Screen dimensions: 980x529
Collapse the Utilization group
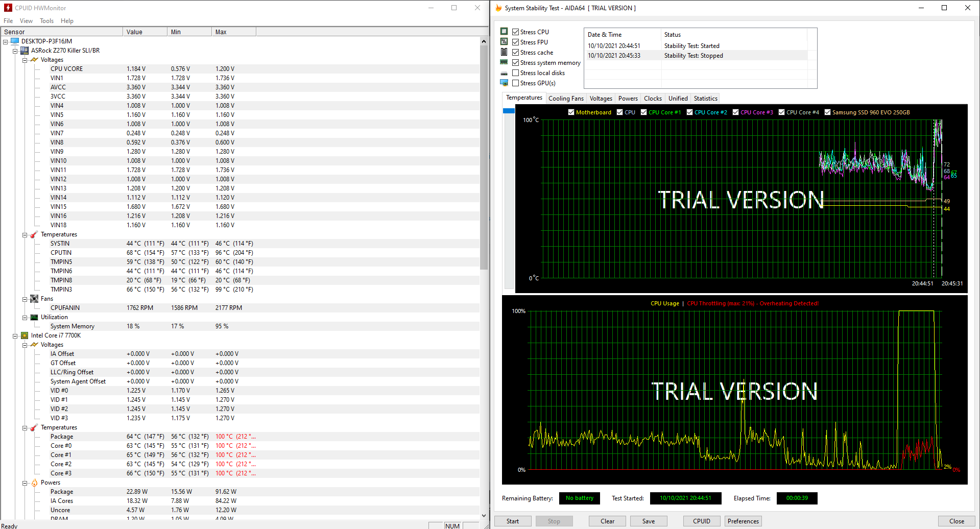pos(25,317)
